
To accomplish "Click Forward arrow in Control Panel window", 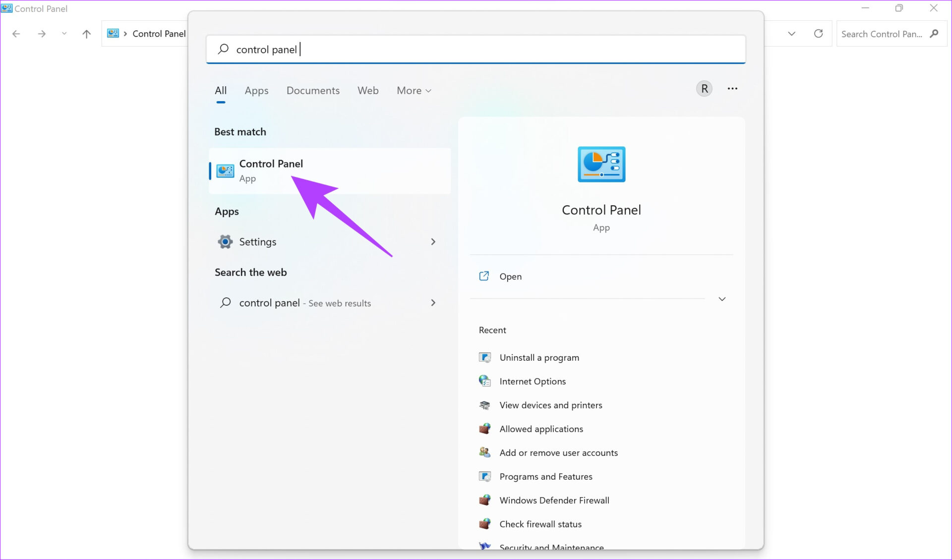I will [x=42, y=34].
